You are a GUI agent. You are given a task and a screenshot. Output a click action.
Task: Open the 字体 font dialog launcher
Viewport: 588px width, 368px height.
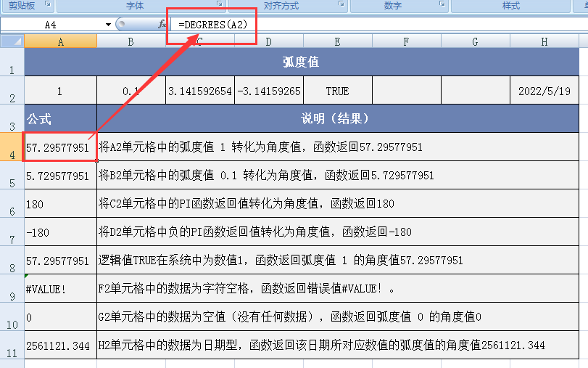[220, 4]
